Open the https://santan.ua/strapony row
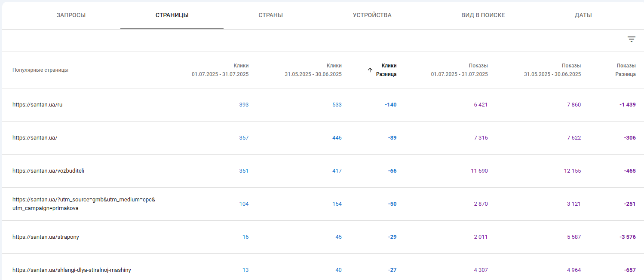Viewport: 644px width, 280px height. 323,237
